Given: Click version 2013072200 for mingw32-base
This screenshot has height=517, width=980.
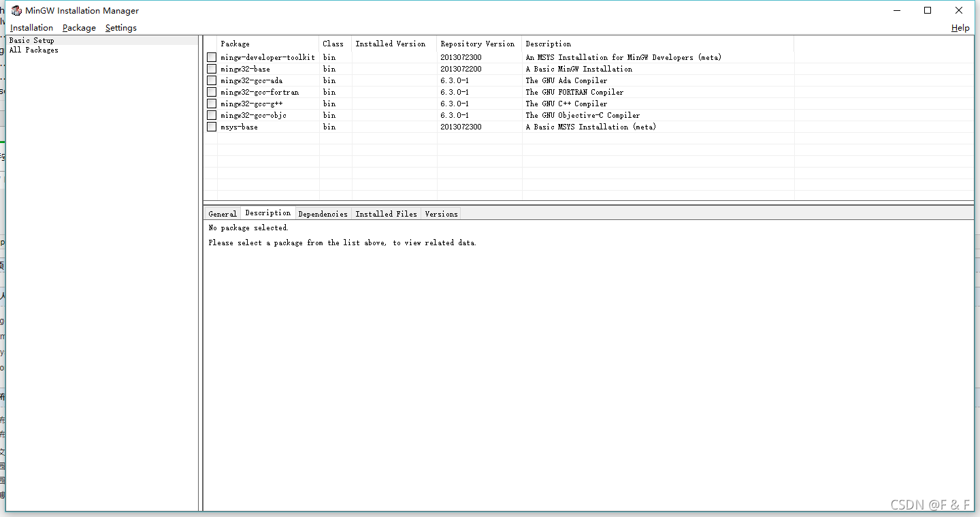Looking at the screenshot, I should (461, 69).
